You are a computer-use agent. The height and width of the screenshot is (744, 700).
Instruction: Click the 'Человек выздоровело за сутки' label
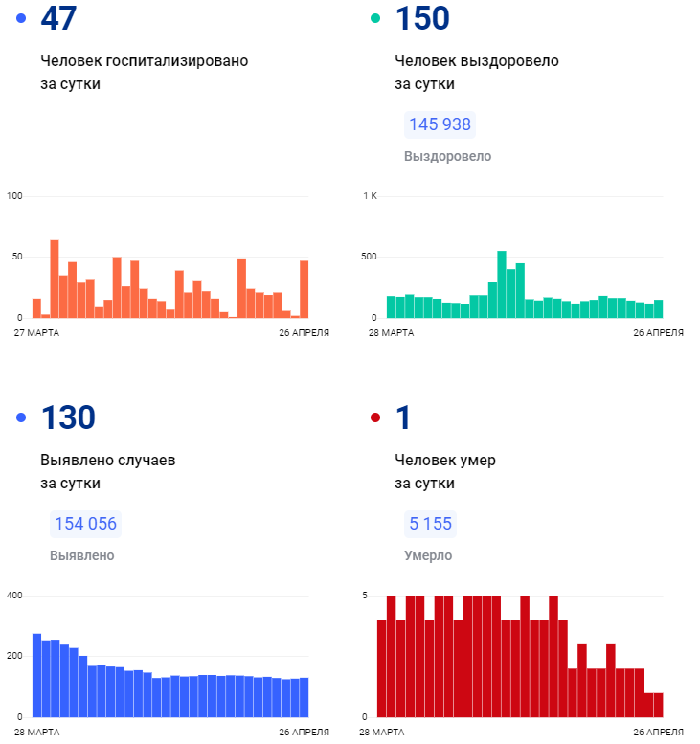(x=476, y=72)
